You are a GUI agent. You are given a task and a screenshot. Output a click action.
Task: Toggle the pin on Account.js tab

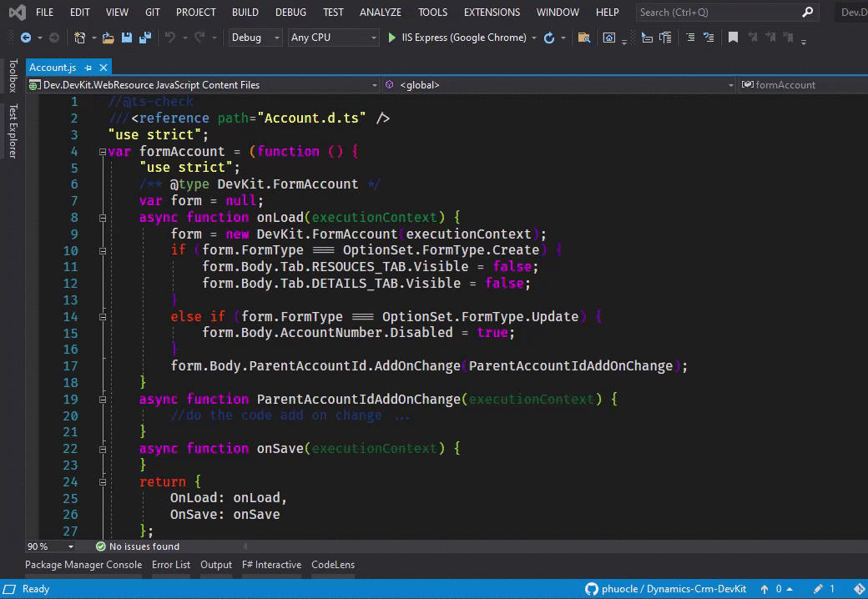click(x=88, y=68)
